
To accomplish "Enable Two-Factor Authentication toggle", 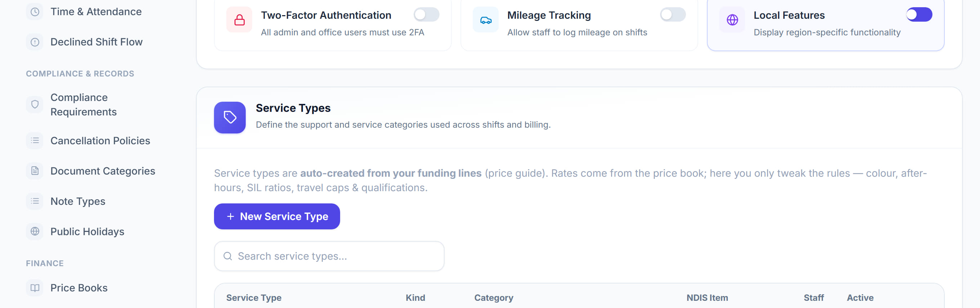I will (x=427, y=15).
